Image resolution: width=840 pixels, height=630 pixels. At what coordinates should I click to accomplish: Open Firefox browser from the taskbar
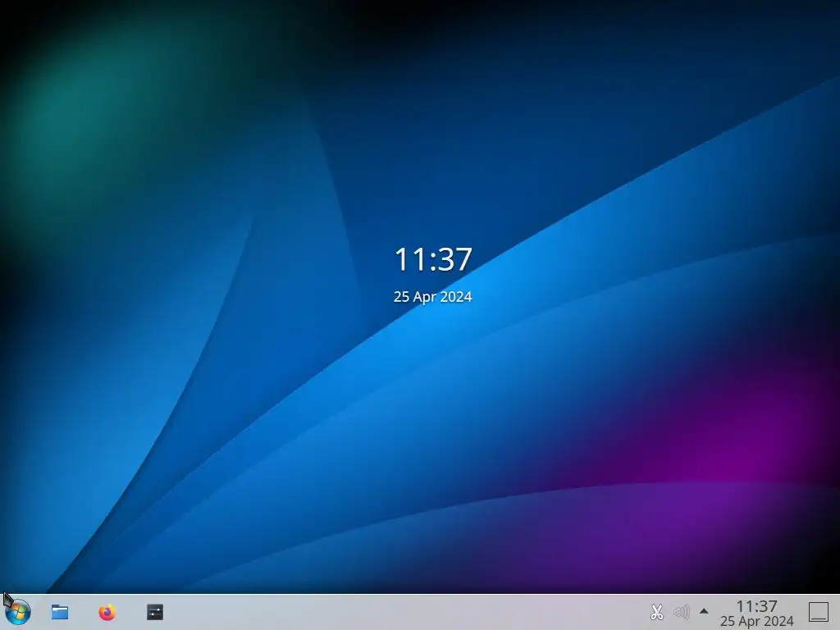point(107,612)
